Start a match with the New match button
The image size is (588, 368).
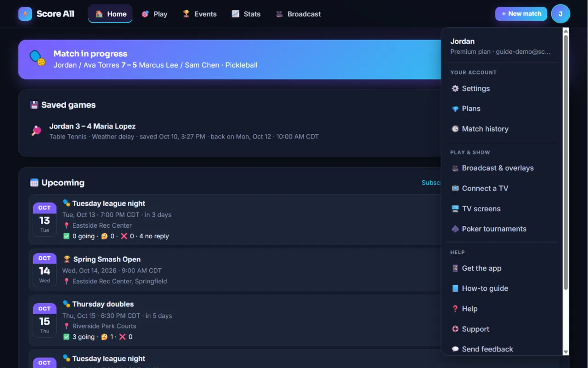click(x=521, y=14)
